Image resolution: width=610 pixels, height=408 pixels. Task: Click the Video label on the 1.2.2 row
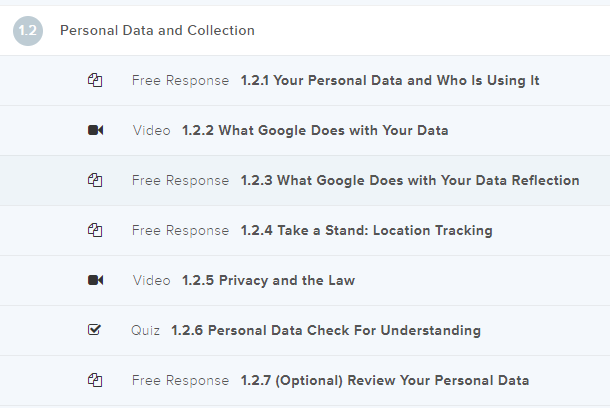pos(152,130)
